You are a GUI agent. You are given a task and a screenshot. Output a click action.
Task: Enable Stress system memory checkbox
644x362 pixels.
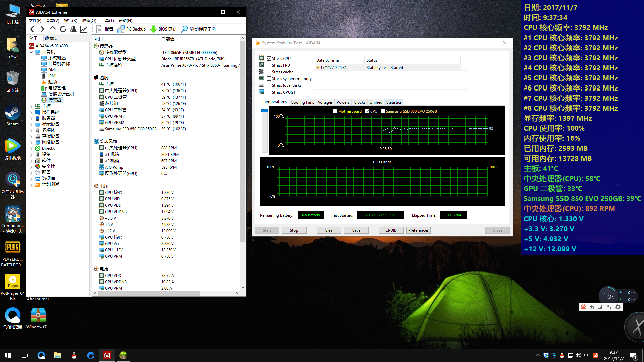point(269,79)
